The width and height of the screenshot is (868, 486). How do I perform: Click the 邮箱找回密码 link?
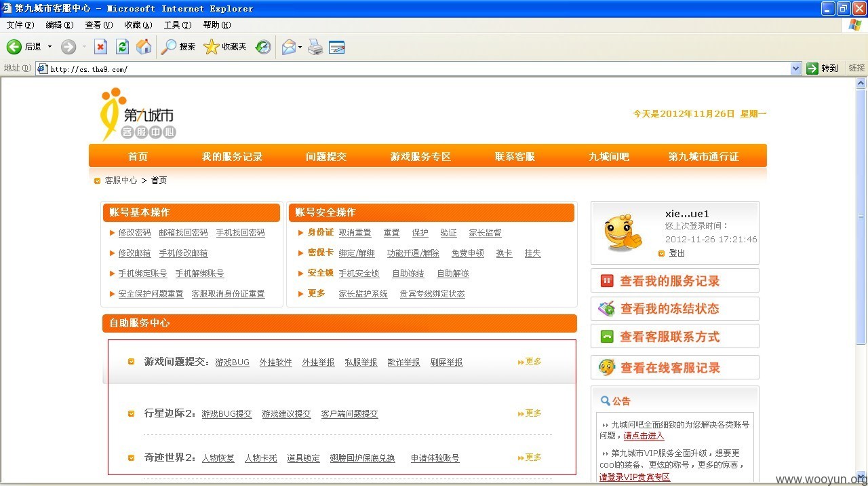point(183,233)
